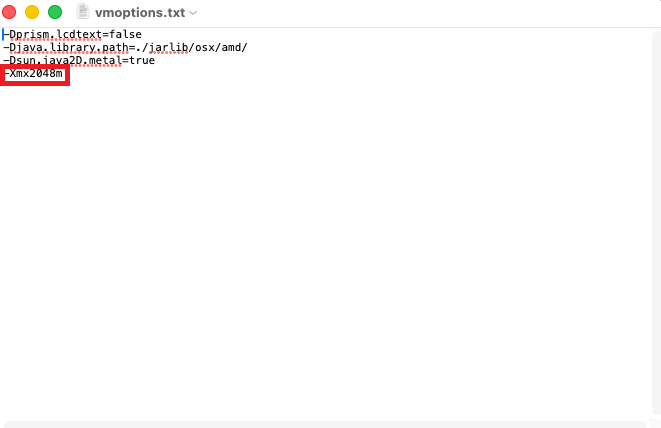661x428 pixels.
Task: Click on "Dsun" in the third line
Action: [22, 60]
